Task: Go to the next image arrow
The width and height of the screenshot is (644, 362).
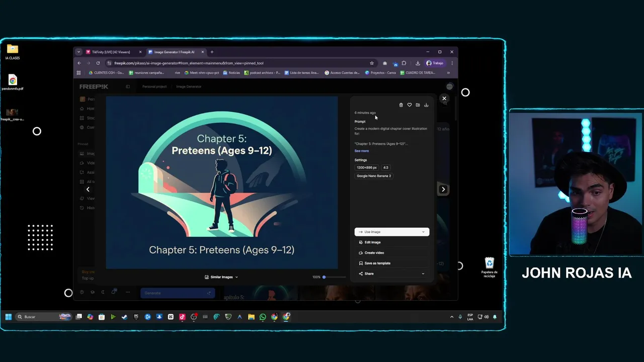Action: pos(443,190)
